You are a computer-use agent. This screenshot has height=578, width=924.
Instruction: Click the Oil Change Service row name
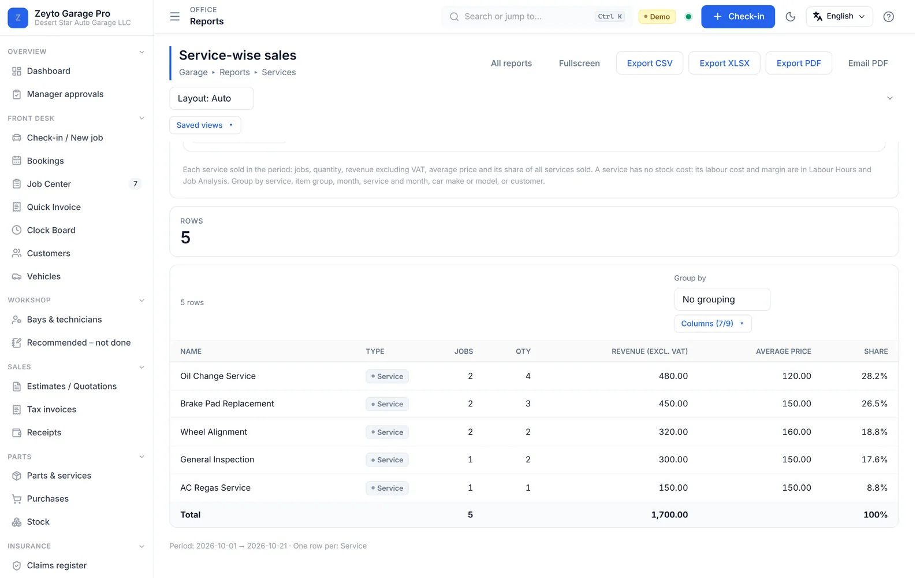tap(218, 376)
